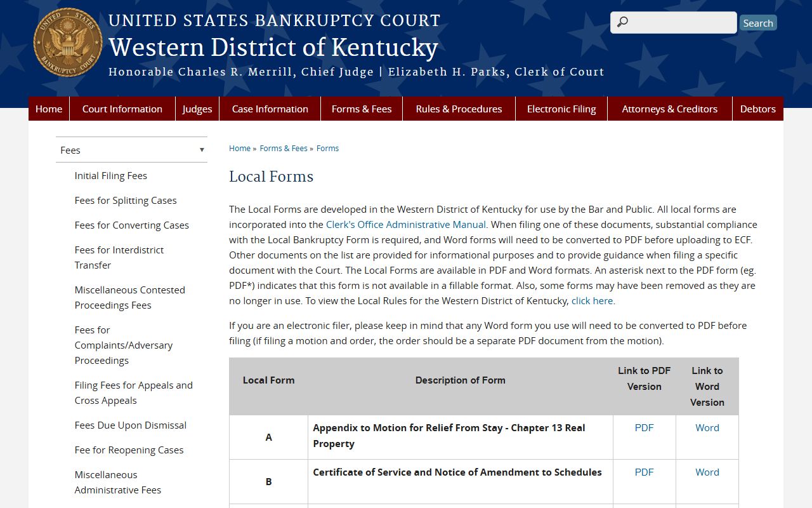812x508 pixels.
Task: Click the 'UNITED STATES BANKRUPTCY COURT' header text
Action: click(x=274, y=20)
